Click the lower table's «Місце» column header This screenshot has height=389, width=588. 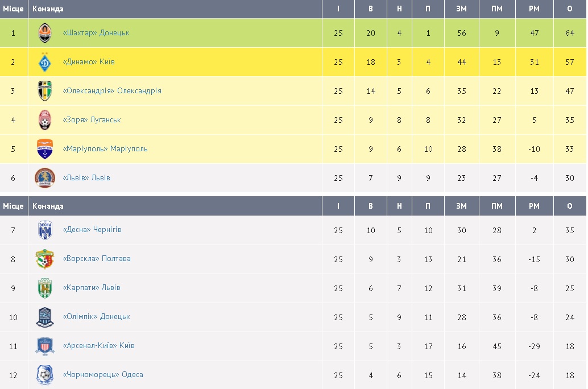pos(13,206)
